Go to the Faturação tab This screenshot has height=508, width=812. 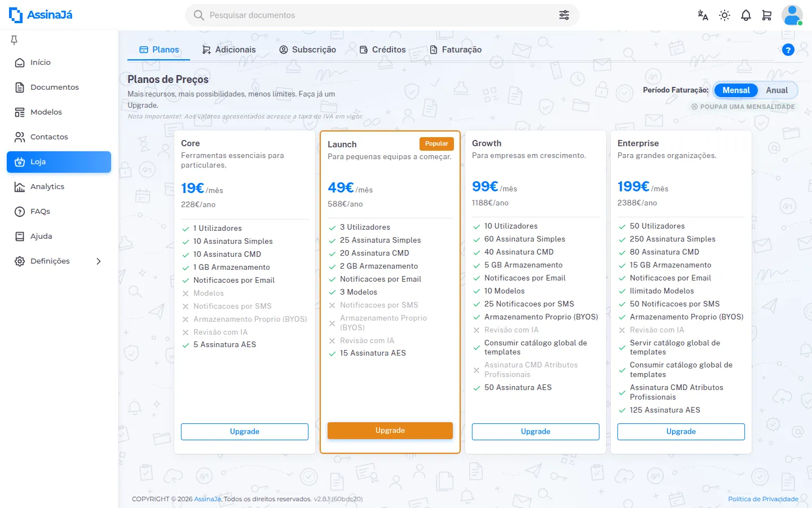[x=456, y=50]
